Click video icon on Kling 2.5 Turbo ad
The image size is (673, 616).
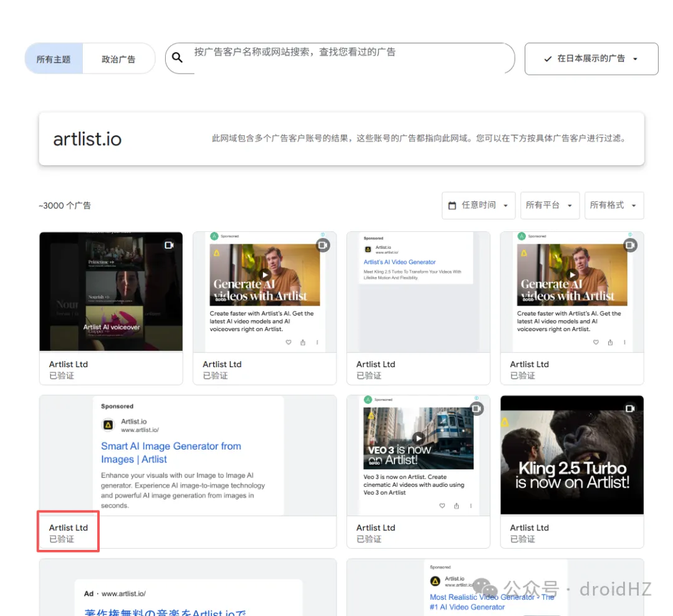tap(630, 408)
